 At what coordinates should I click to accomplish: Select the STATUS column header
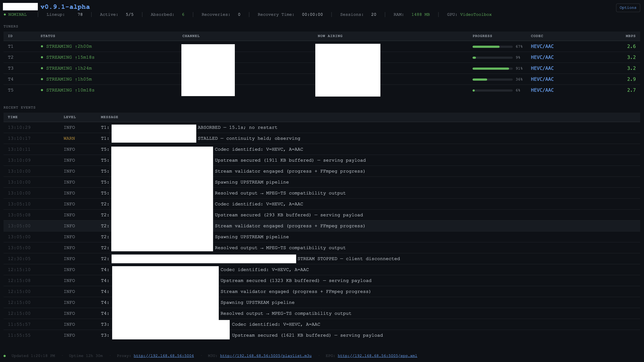[48, 36]
